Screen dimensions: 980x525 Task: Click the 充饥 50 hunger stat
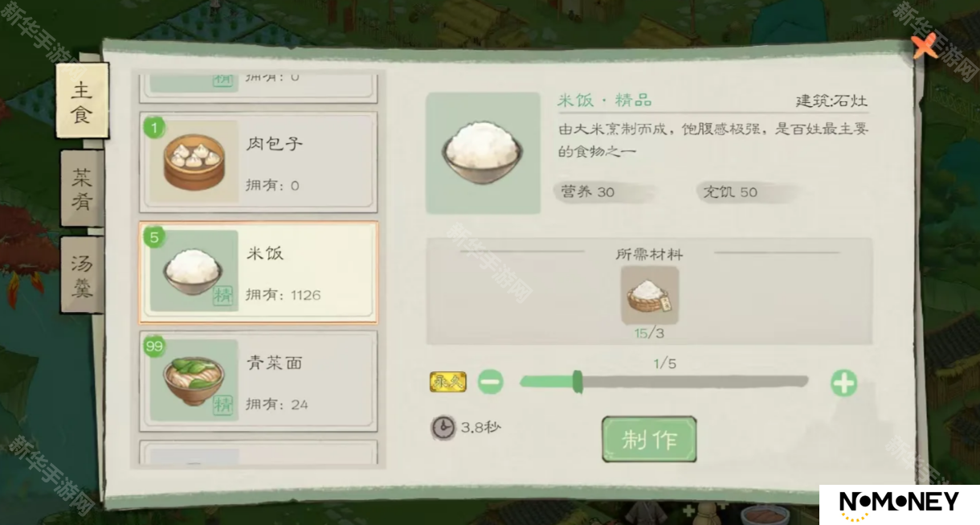coord(745,192)
